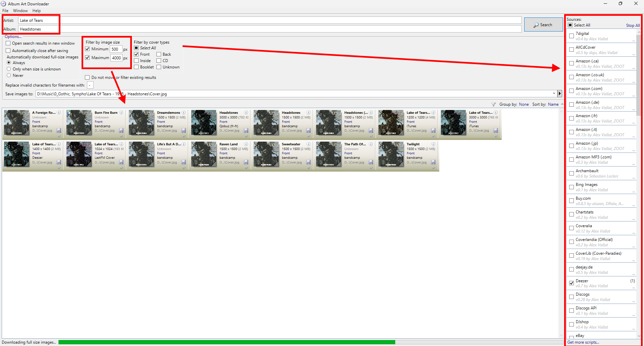Image resolution: width=644 pixels, height=346 pixels.
Task: Click the info icon on The Path Of... result
Action: click(371, 144)
